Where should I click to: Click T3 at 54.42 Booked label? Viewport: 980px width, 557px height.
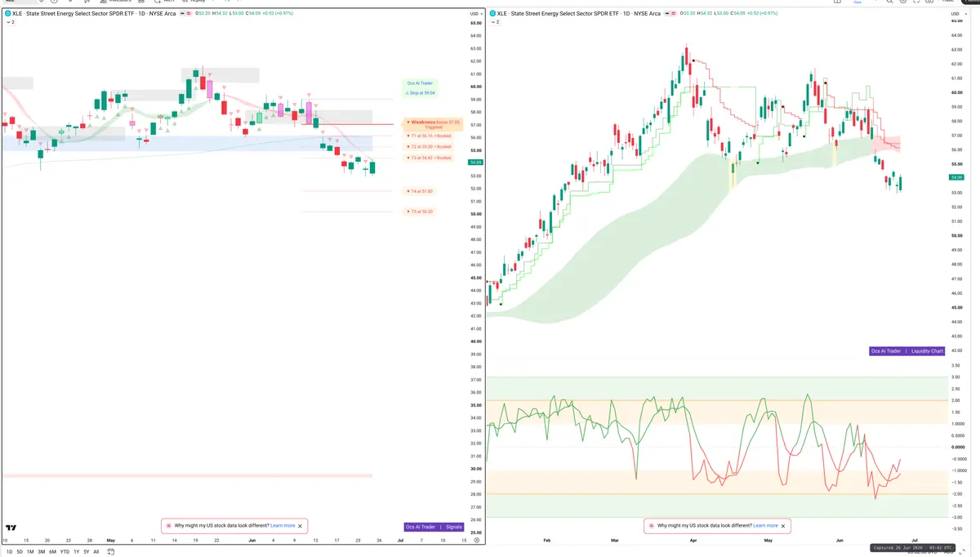[429, 157]
